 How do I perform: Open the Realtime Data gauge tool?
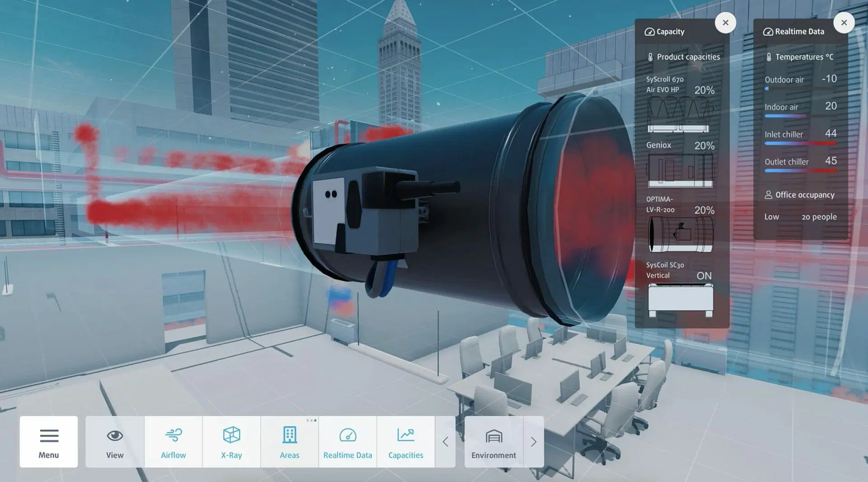347,442
